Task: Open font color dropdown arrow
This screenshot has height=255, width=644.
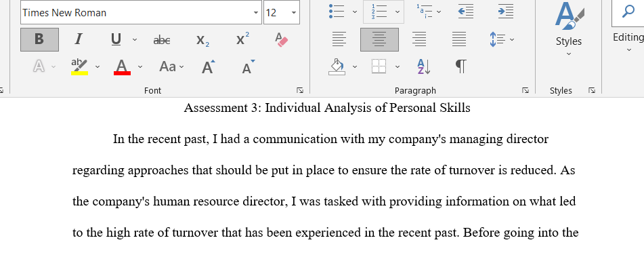Action: [x=140, y=66]
